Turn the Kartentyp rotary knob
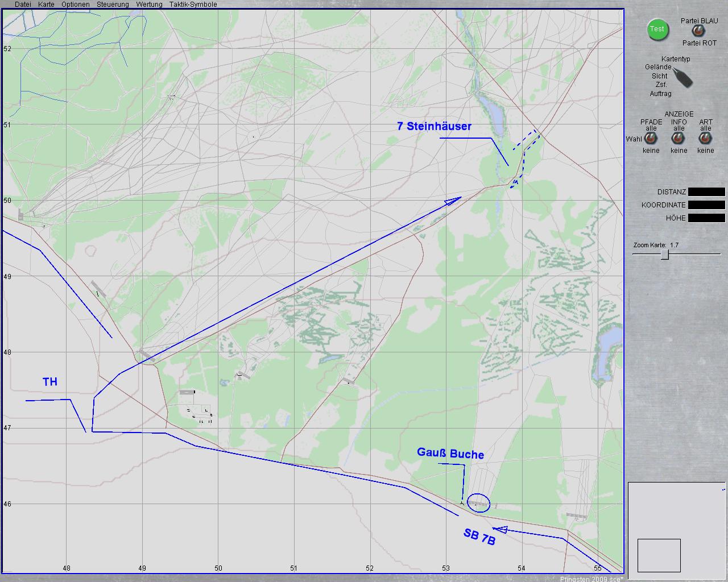 point(681,77)
